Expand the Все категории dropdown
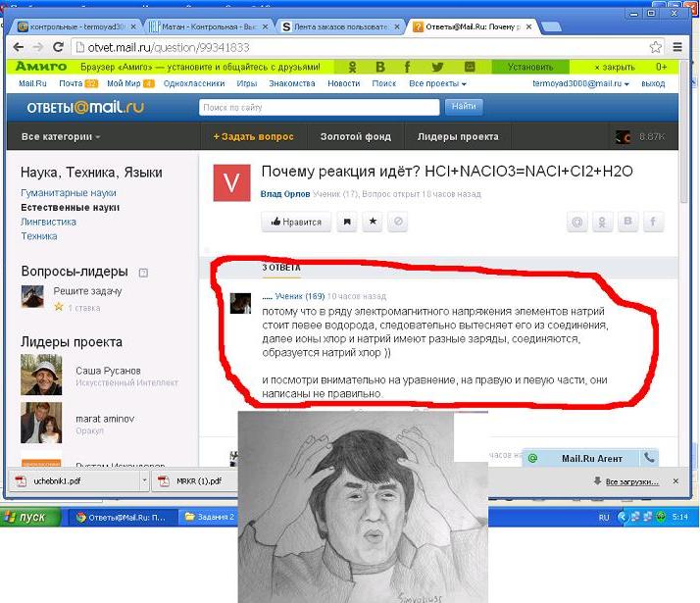 (x=61, y=137)
